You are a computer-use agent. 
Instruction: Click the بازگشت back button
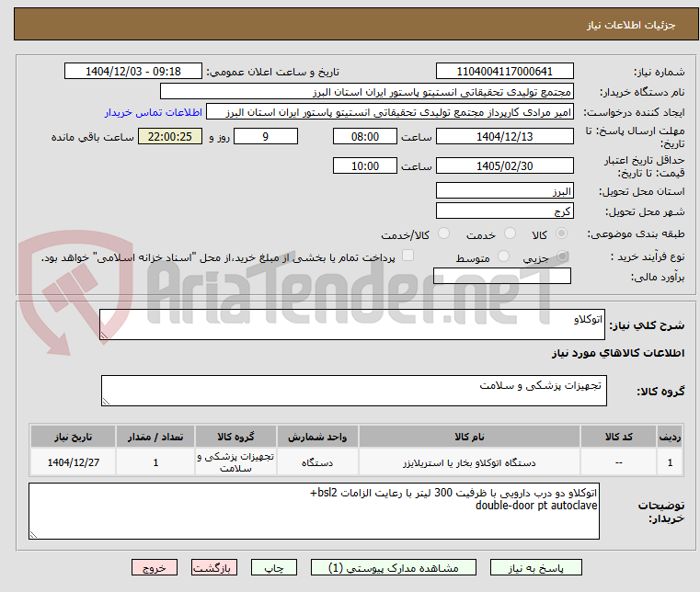click(214, 567)
